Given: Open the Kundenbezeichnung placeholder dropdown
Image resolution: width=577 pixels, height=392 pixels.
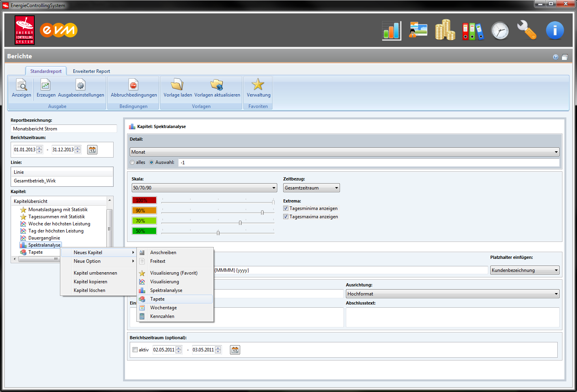Looking at the screenshot, I should coord(525,270).
